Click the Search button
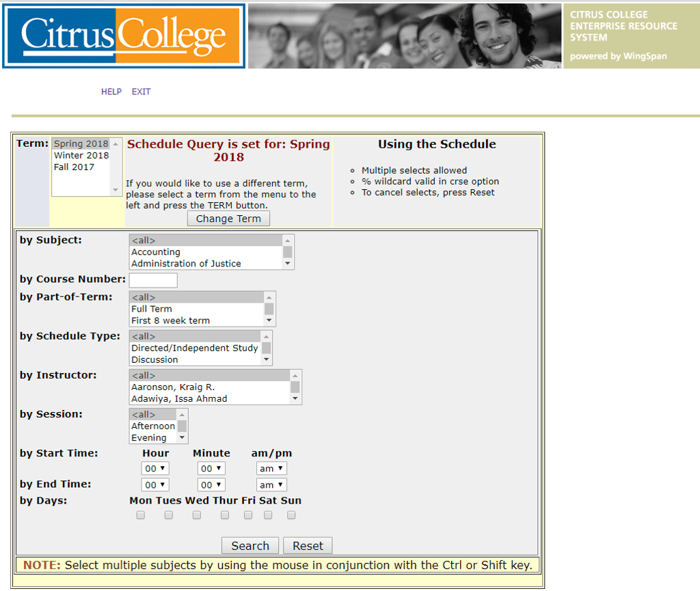This screenshot has height=591, width=700. coord(250,545)
